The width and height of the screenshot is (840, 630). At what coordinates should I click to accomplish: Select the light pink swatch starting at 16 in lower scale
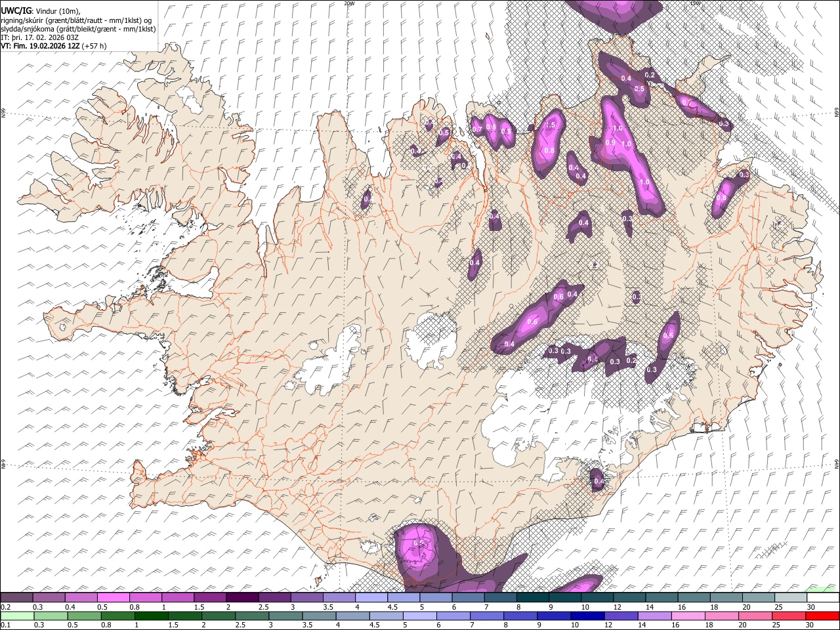pyautogui.click(x=688, y=616)
